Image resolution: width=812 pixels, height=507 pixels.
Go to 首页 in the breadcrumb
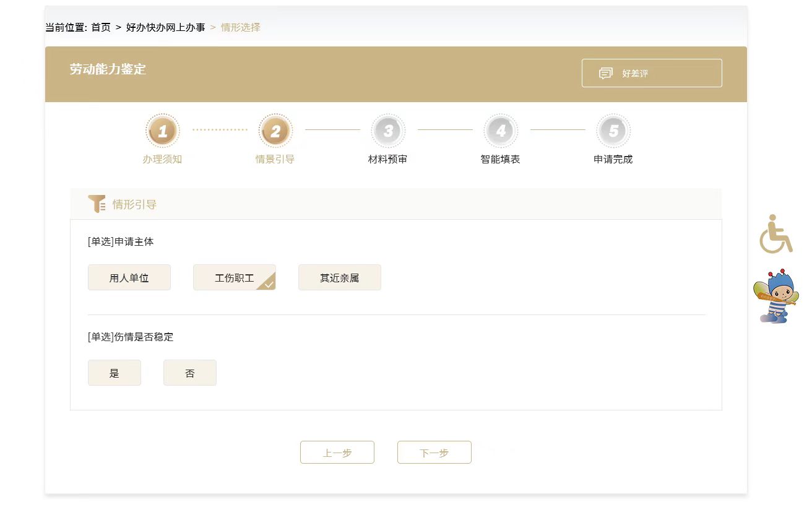click(x=101, y=27)
